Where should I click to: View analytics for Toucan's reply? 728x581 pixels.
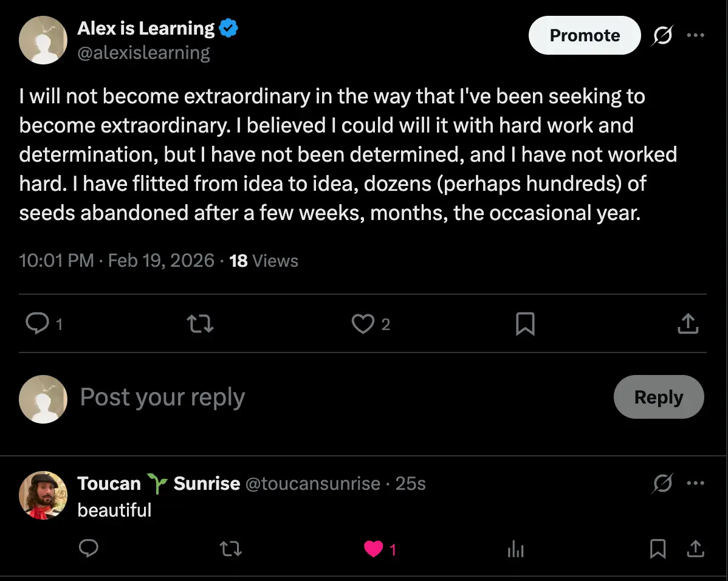pyautogui.click(x=515, y=550)
